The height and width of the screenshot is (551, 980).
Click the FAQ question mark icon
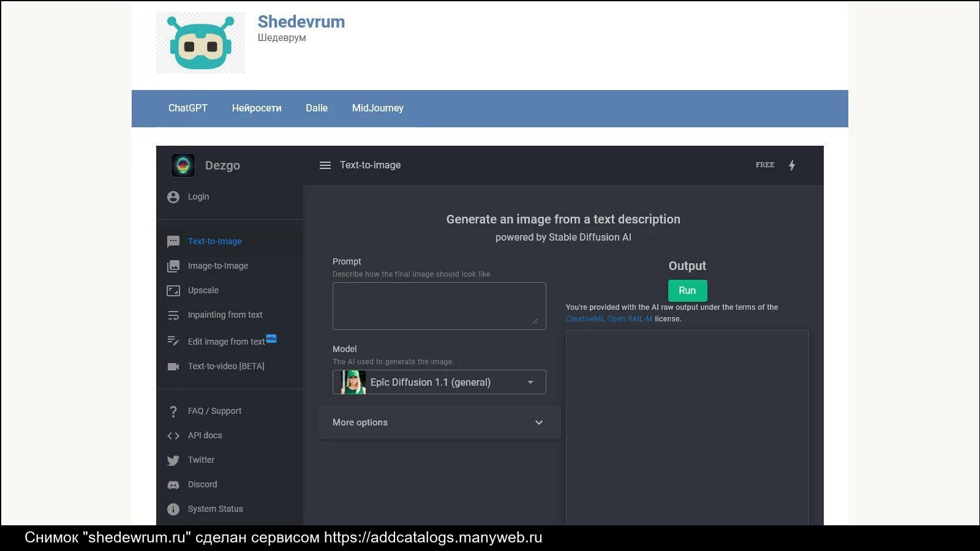pyautogui.click(x=173, y=411)
